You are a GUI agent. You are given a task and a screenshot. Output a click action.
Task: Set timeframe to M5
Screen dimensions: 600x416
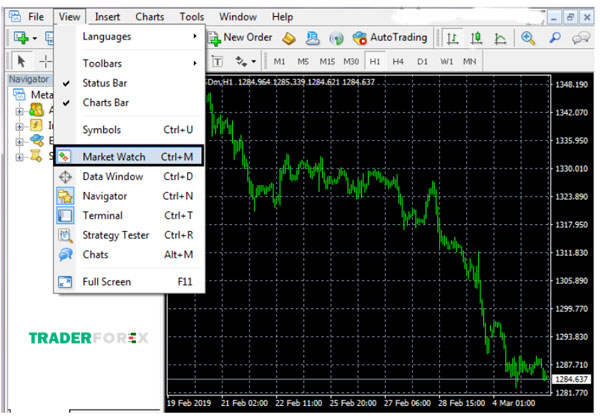point(303,62)
